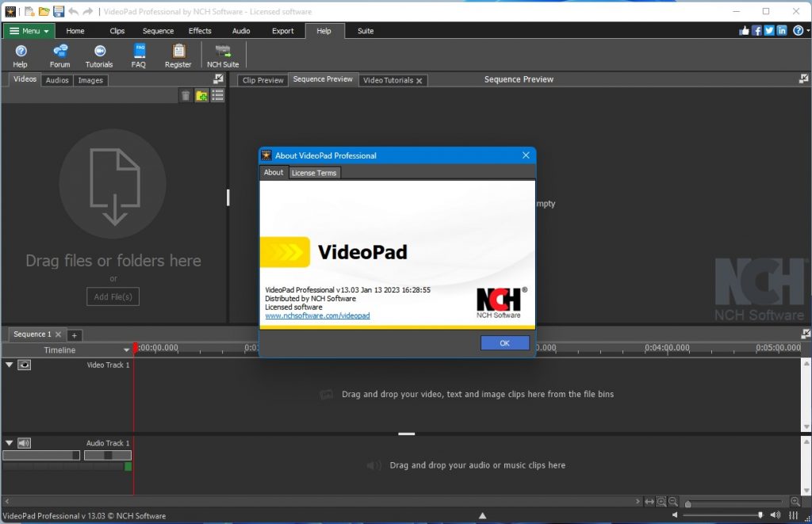Switch to the Home ribbon tab
Viewport: 812px width, 524px height.
(x=75, y=31)
